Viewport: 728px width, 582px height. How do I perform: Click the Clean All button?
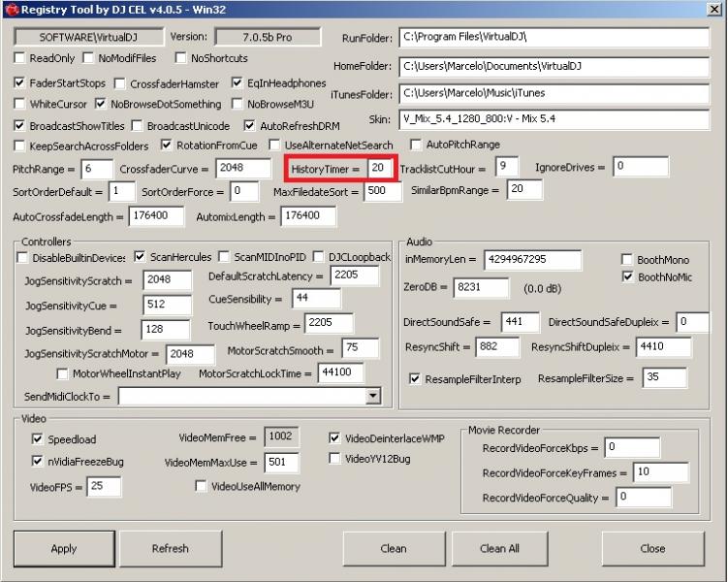tap(499, 549)
